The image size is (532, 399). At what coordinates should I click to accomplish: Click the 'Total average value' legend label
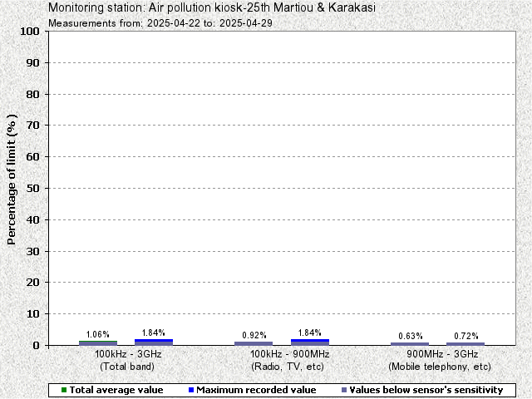[116, 390]
